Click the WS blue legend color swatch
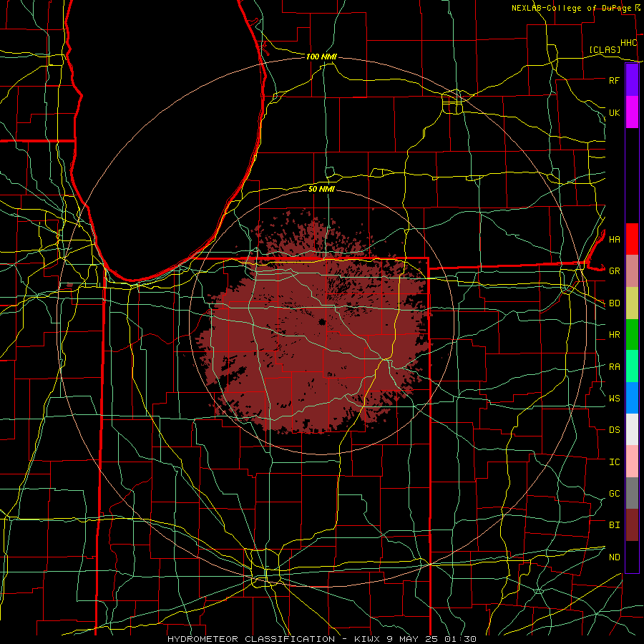 coord(632,398)
